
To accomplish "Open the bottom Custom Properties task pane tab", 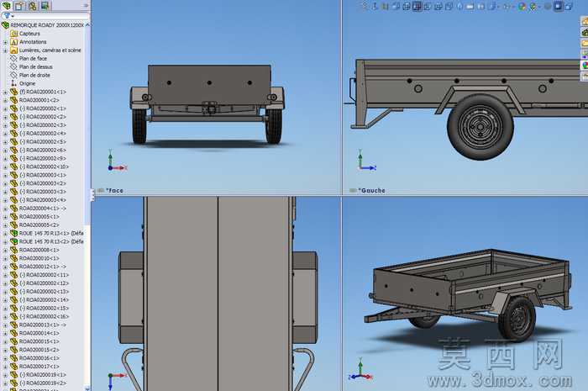I will [x=585, y=77].
